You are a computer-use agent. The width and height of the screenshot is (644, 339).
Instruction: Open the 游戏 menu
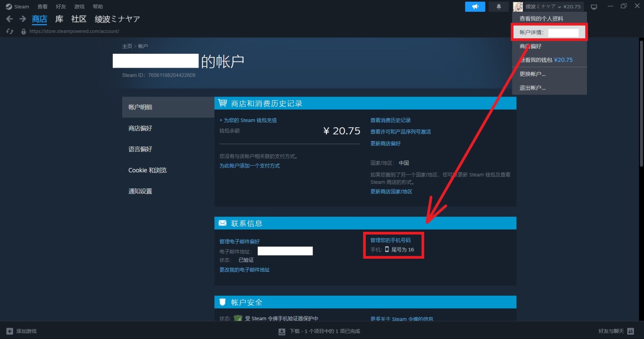[x=79, y=7]
